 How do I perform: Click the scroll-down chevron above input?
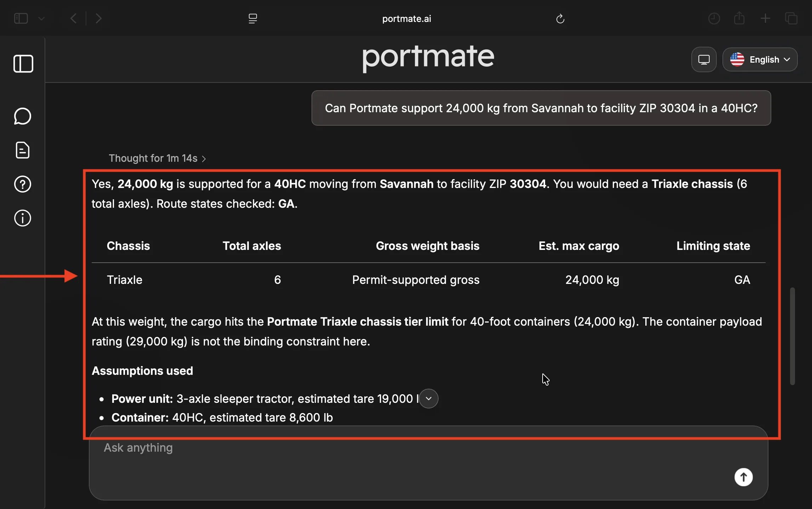coord(428,399)
